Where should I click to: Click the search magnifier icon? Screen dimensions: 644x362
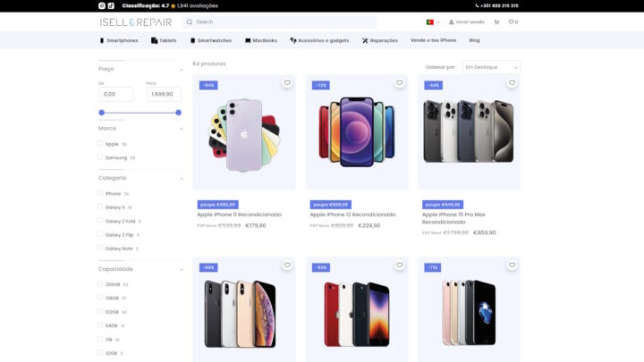[190, 22]
